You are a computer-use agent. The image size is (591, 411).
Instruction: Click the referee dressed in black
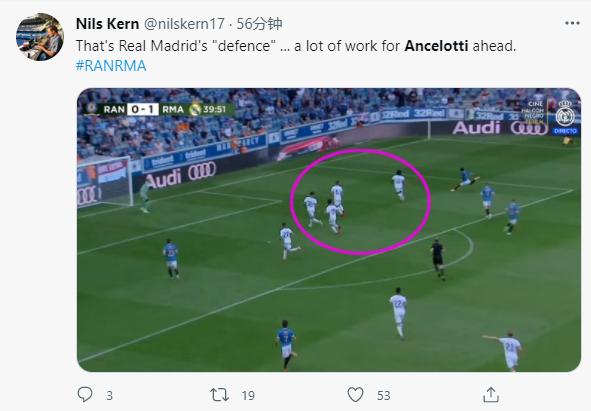click(438, 260)
